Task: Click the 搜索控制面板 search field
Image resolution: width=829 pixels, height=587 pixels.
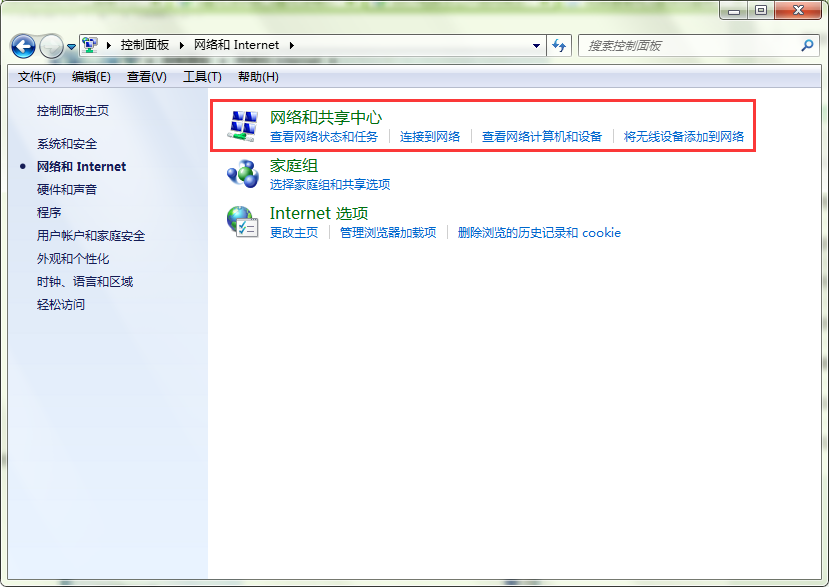Action: pyautogui.click(x=690, y=45)
